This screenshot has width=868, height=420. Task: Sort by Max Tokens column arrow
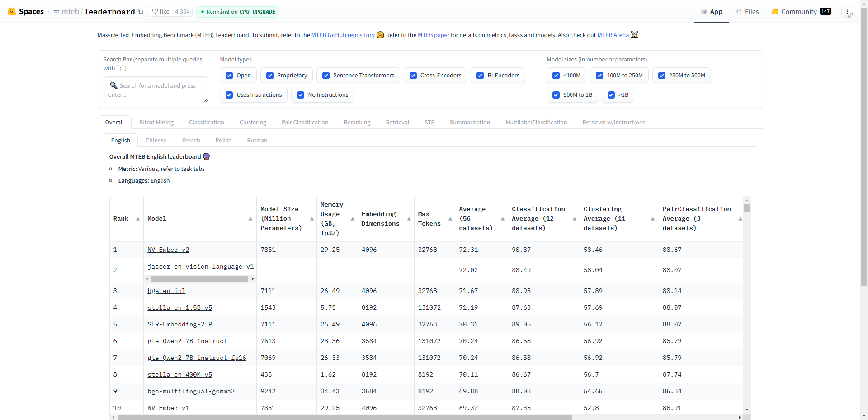point(450,219)
